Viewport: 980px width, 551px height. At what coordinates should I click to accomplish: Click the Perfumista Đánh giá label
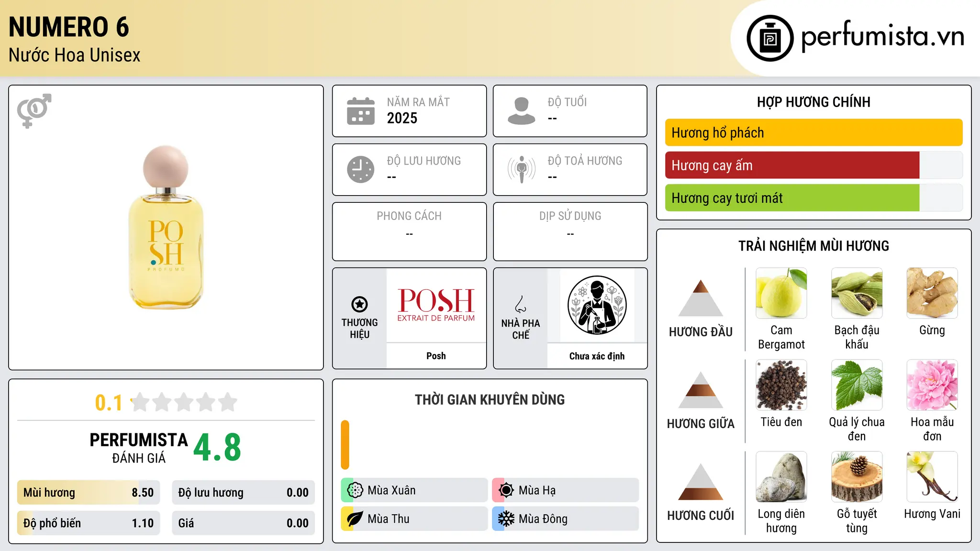coord(139,448)
